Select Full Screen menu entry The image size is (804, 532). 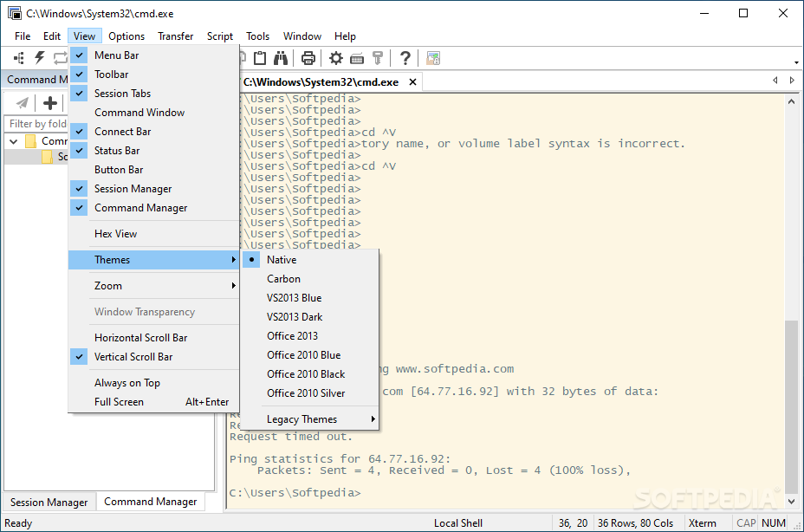[154, 402]
